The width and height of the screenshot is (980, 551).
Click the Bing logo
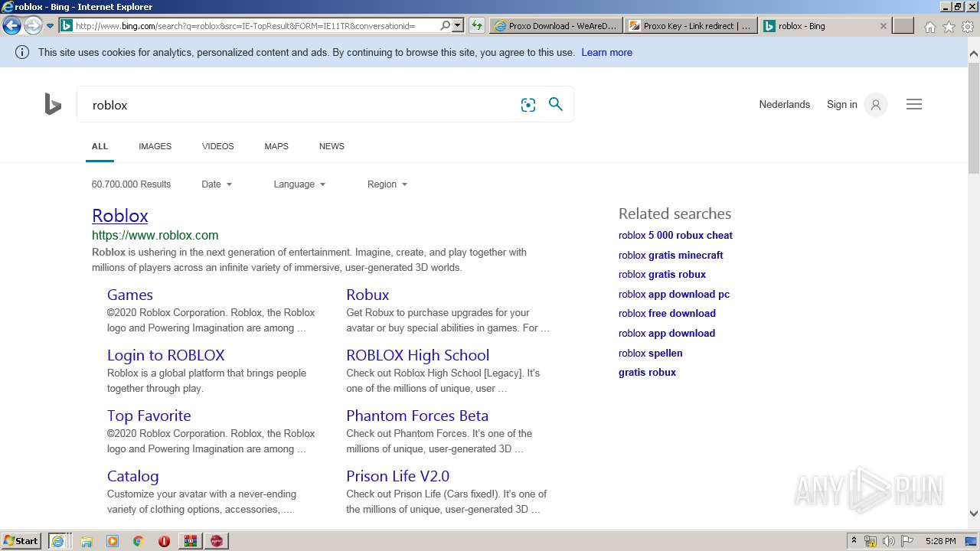coord(53,104)
